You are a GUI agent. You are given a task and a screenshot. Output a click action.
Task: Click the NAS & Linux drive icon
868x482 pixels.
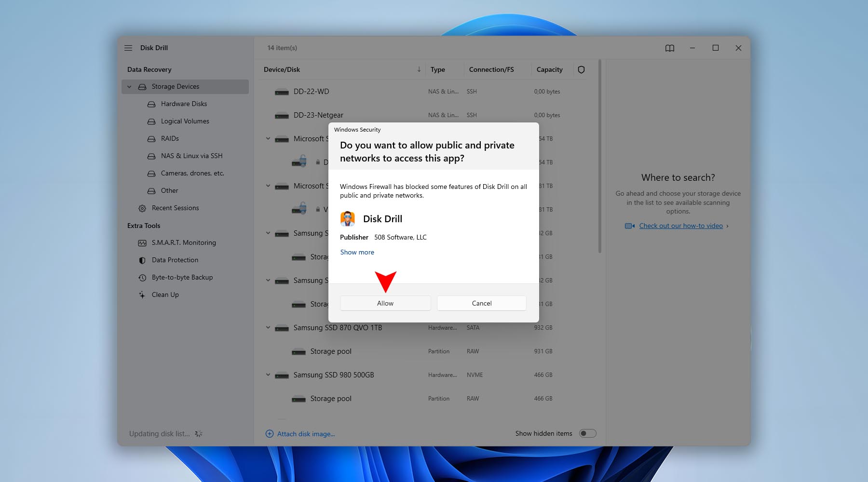pos(151,156)
